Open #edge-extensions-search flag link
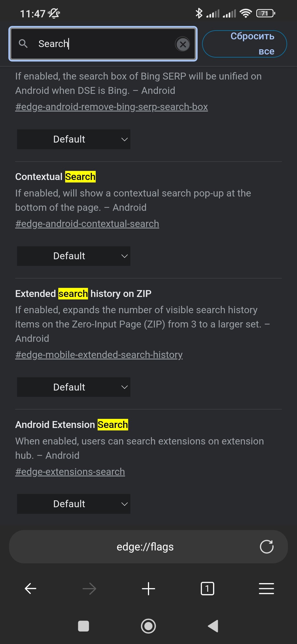 click(x=70, y=472)
